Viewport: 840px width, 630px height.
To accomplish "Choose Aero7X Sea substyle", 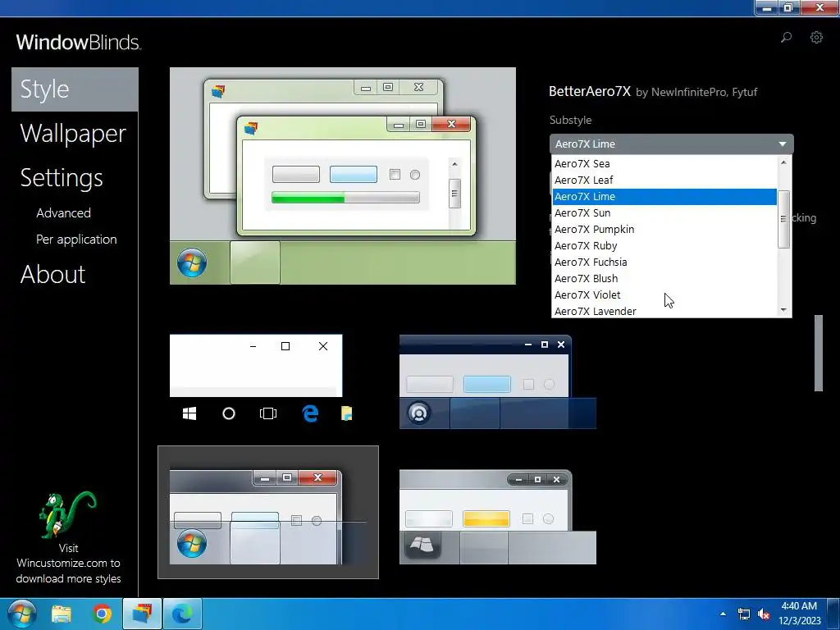I will coord(664,164).
